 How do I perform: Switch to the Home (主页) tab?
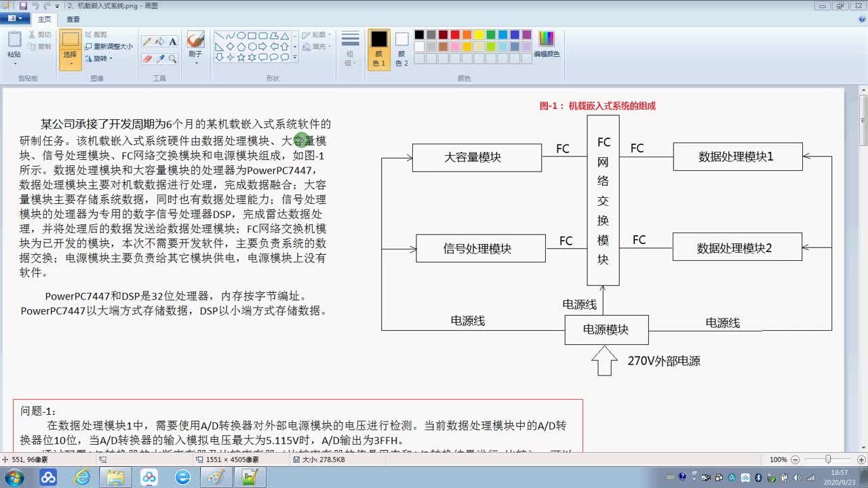coord(44,20)
